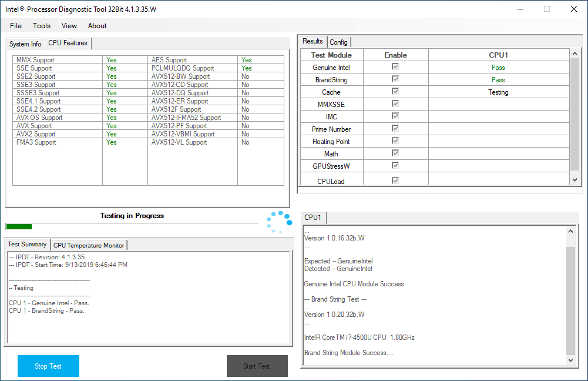
Task: Open the Tools menu
Action: 42,26
